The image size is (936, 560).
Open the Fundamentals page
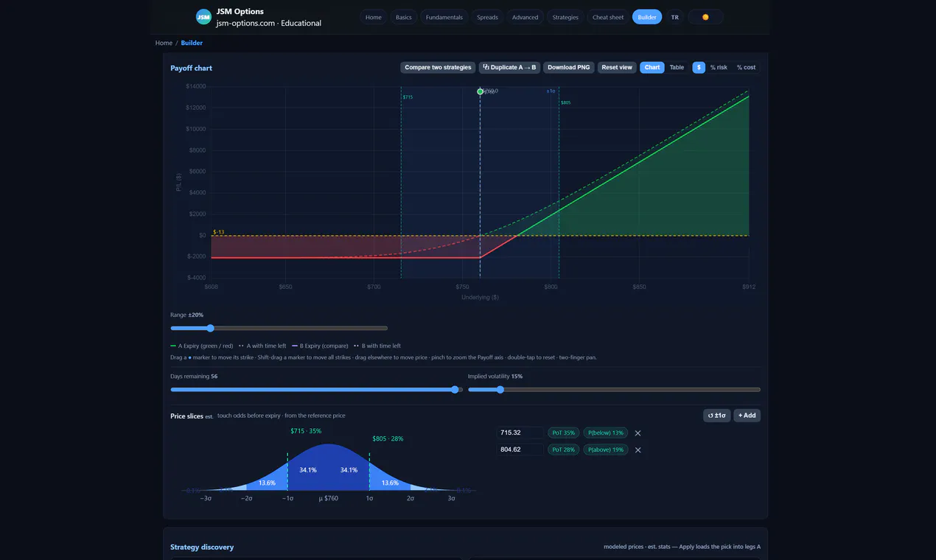pos(444,17)
